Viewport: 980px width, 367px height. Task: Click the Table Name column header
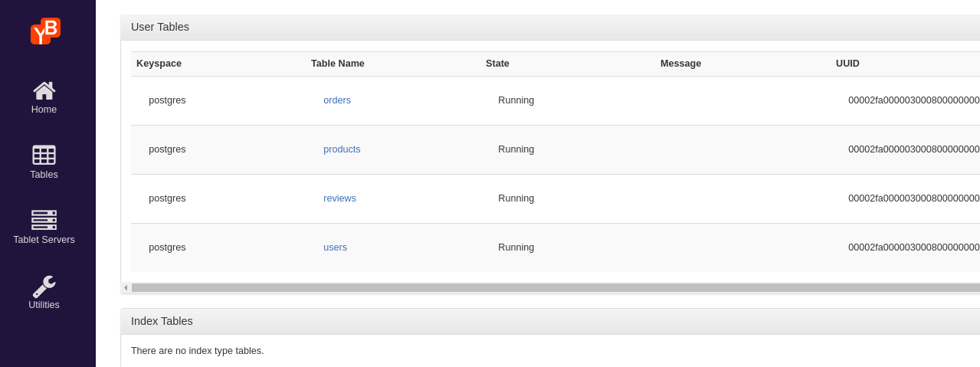pyautogui.click(x=338, y=64)
